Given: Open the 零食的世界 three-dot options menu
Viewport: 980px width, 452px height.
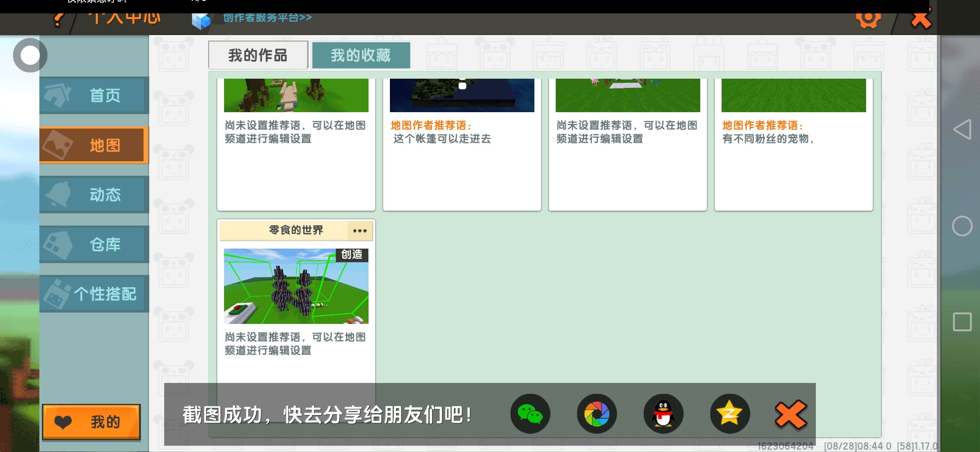Looking at the screenshot, I should [x=360, y=231].
